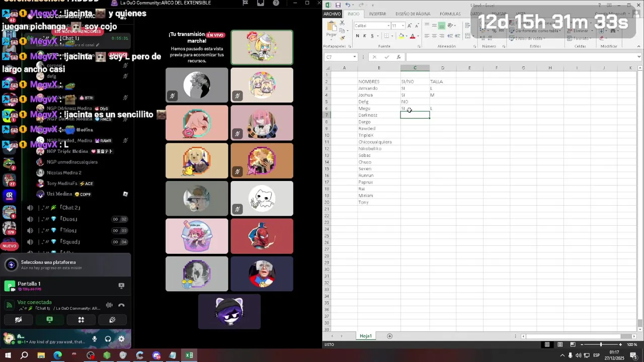Viewport: 644px width, 362px height.
Task: Select row 7 header
Action: [x=327, y=115]
